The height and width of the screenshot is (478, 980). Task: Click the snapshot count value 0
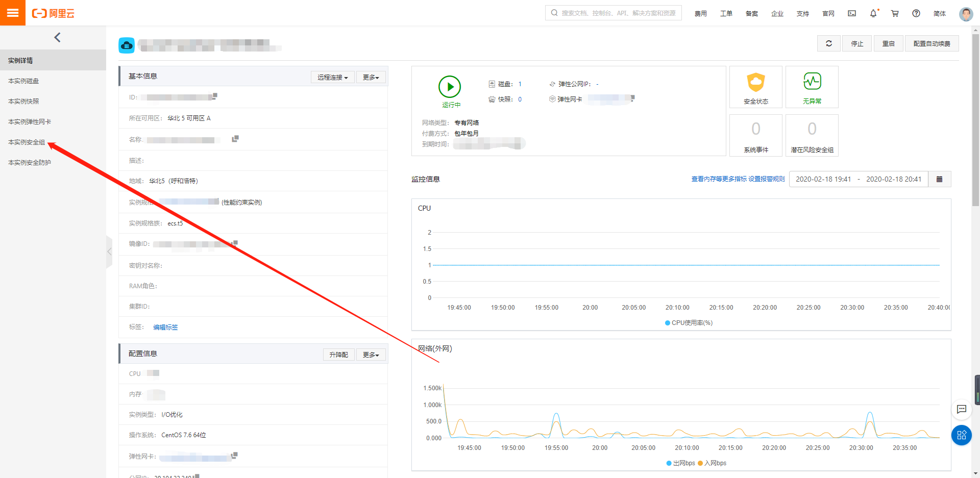tap(520, 99)
